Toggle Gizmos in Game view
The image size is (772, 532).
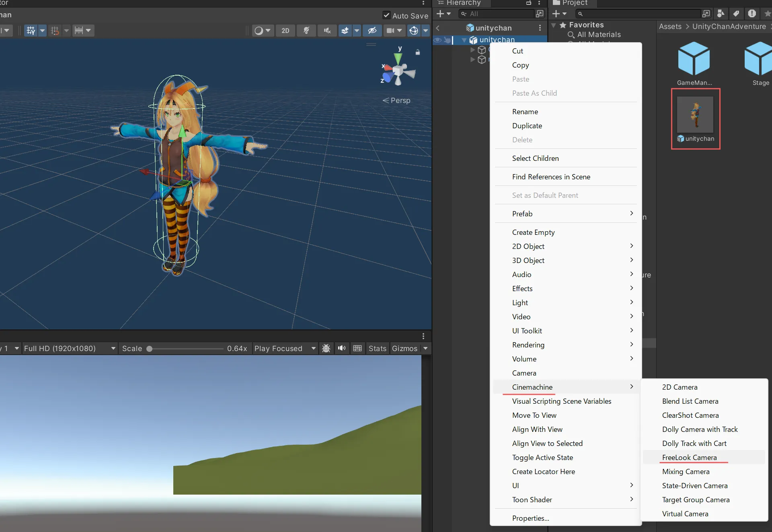click(x=405, y=348)
